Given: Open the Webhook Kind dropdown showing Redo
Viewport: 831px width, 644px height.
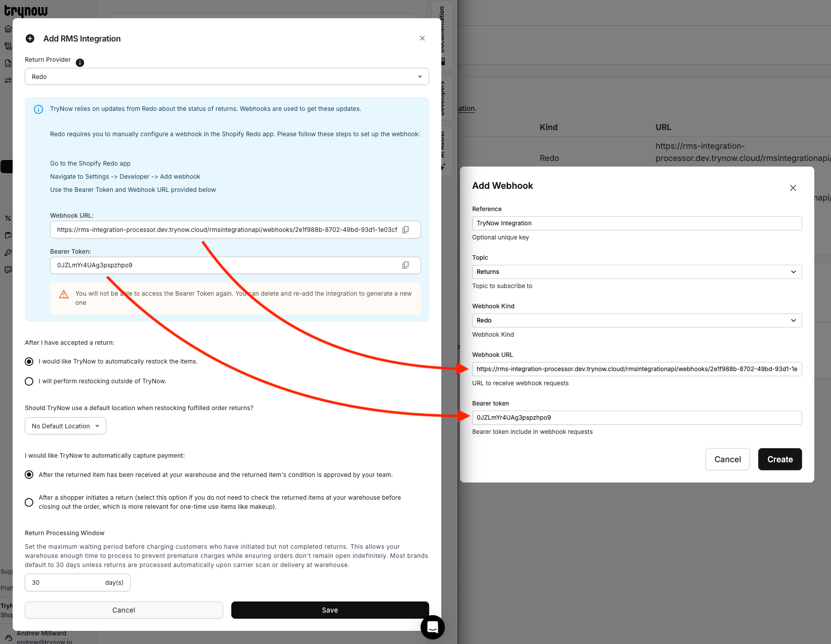Looking at the screenshot, I should [x=637, y=320].
